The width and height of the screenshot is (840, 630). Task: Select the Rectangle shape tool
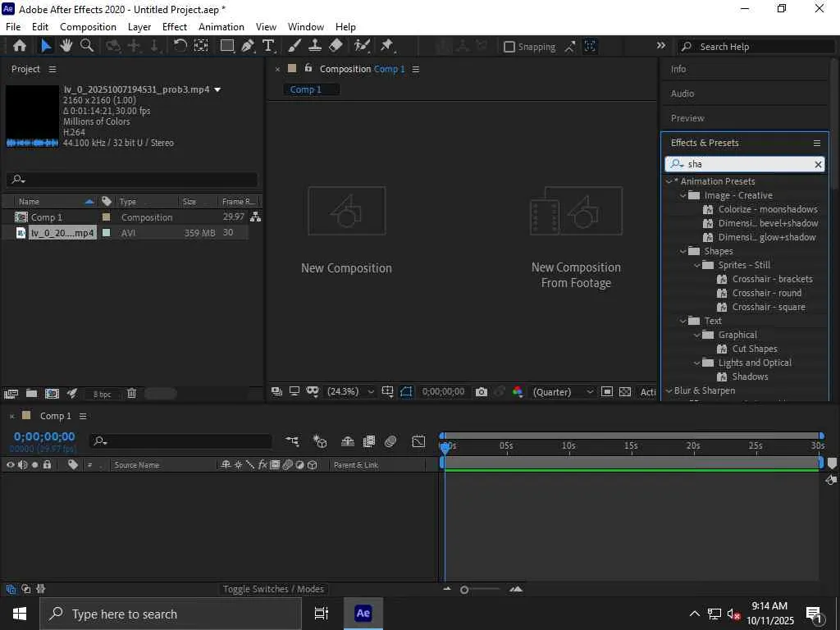coord(227,46)
